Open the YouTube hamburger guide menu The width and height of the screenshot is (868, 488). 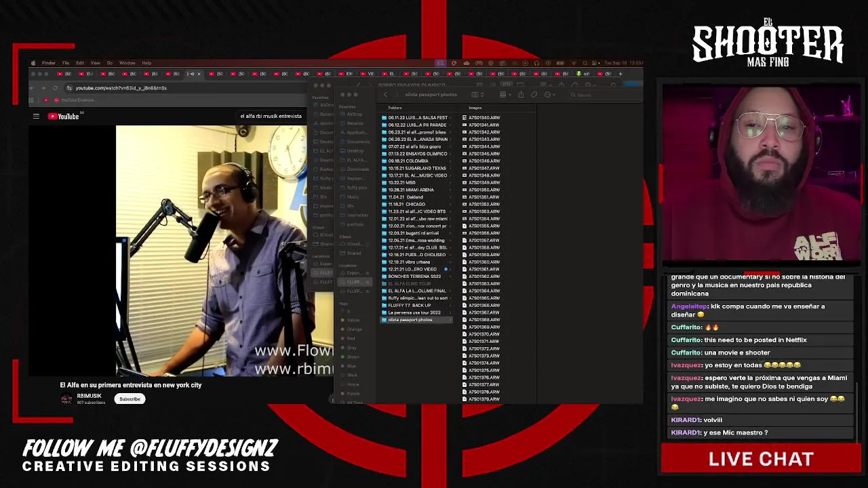click(36, 117)
